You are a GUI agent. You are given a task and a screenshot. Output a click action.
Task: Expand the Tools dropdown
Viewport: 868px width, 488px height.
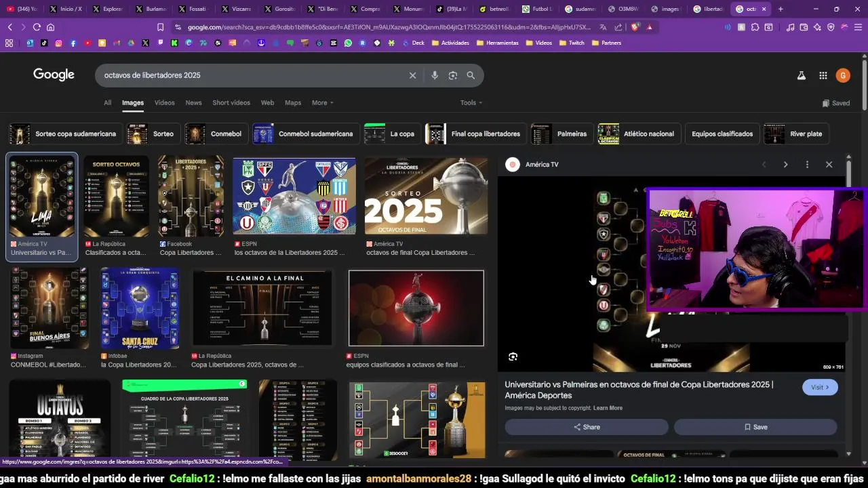tap(471, 103)
